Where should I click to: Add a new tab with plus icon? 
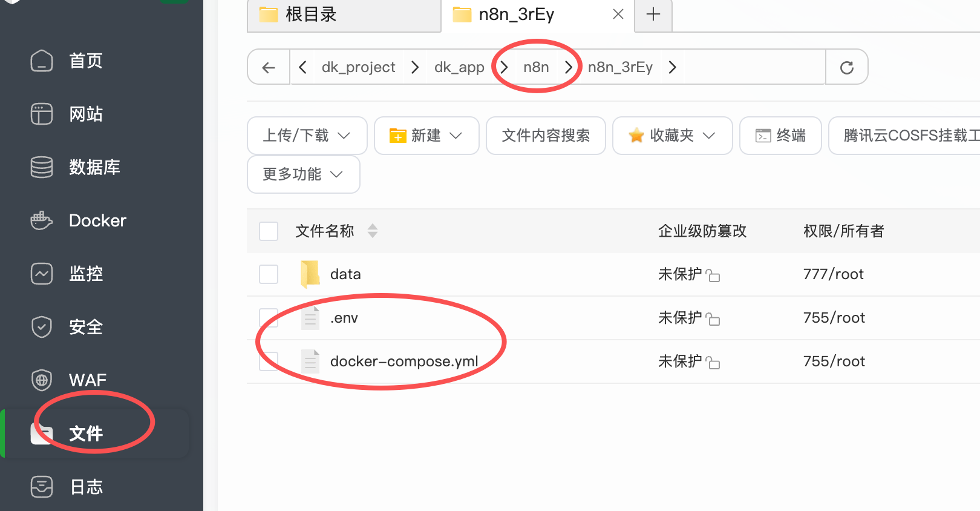click(653, 15)
